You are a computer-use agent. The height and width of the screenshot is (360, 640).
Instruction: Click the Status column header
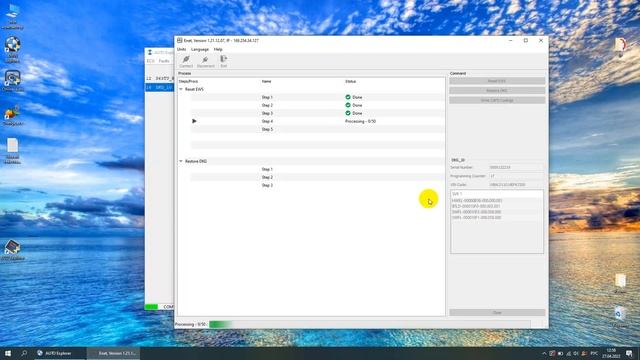(351, 82)
